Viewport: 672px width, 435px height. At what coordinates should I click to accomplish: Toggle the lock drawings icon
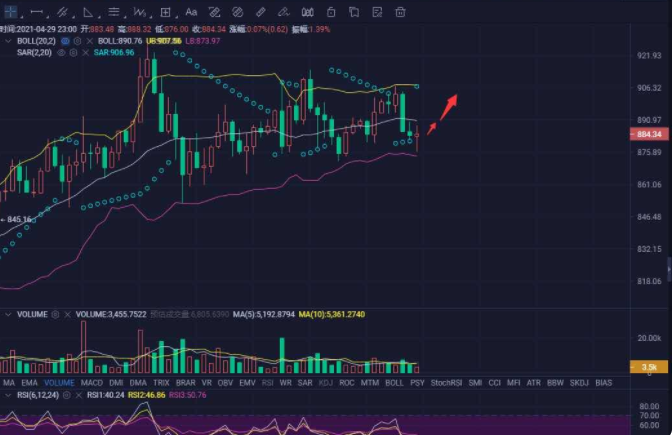click(331, 12)
